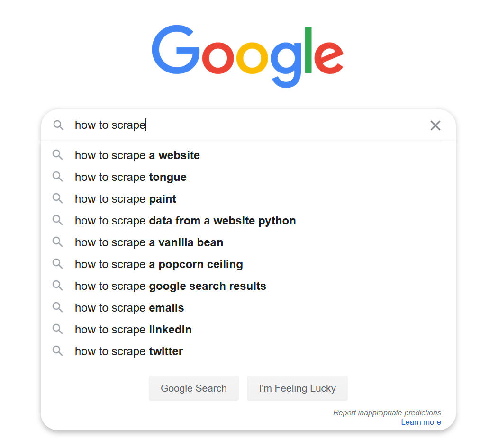480x448 pixels.
Task: Click search icon beside 'a vanilla bean' suggestion
Action: (58, 242)
